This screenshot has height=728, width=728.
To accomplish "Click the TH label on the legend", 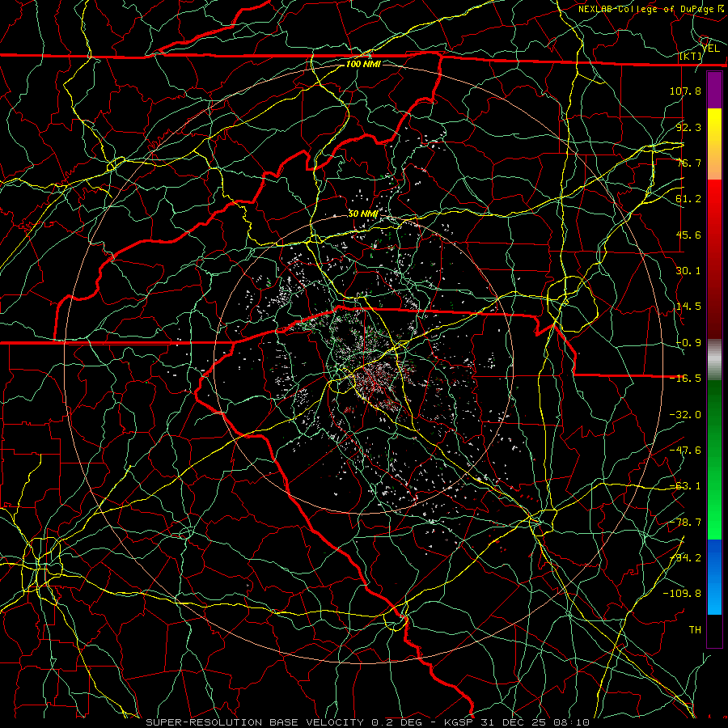I will coord(695,629).
